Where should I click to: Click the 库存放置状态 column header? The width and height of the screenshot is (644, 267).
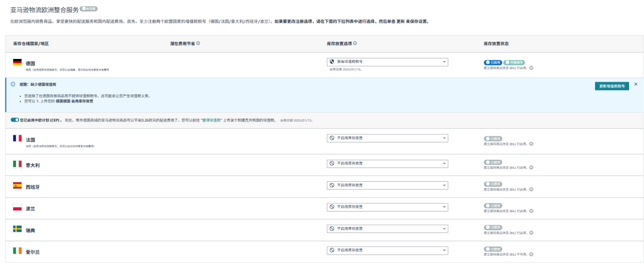[496, 44]
